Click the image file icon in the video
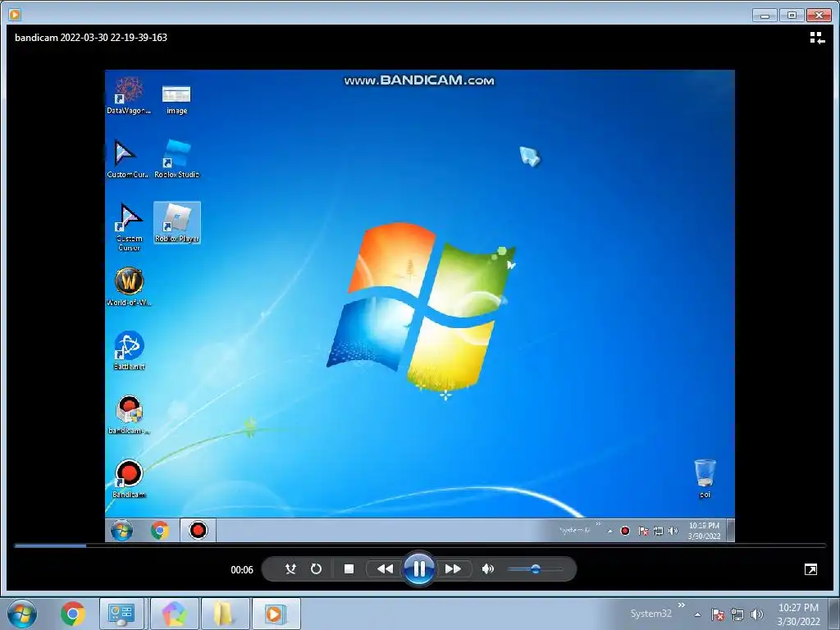 pyautogui.click(x=177, y=99)
